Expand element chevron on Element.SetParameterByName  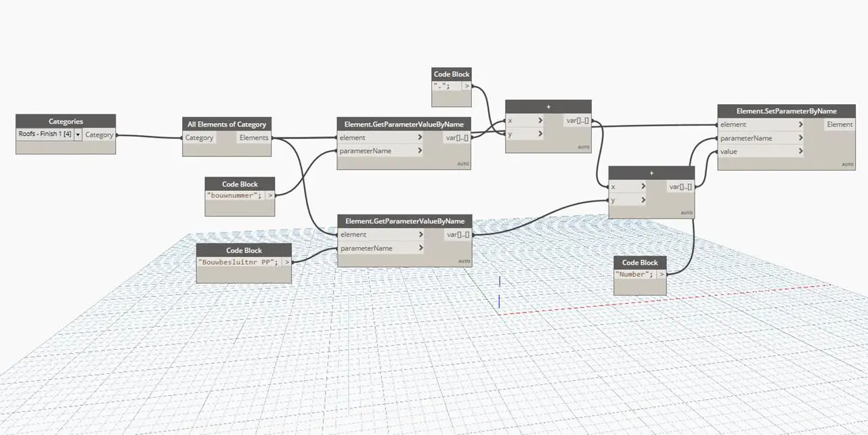pos(801,124)
